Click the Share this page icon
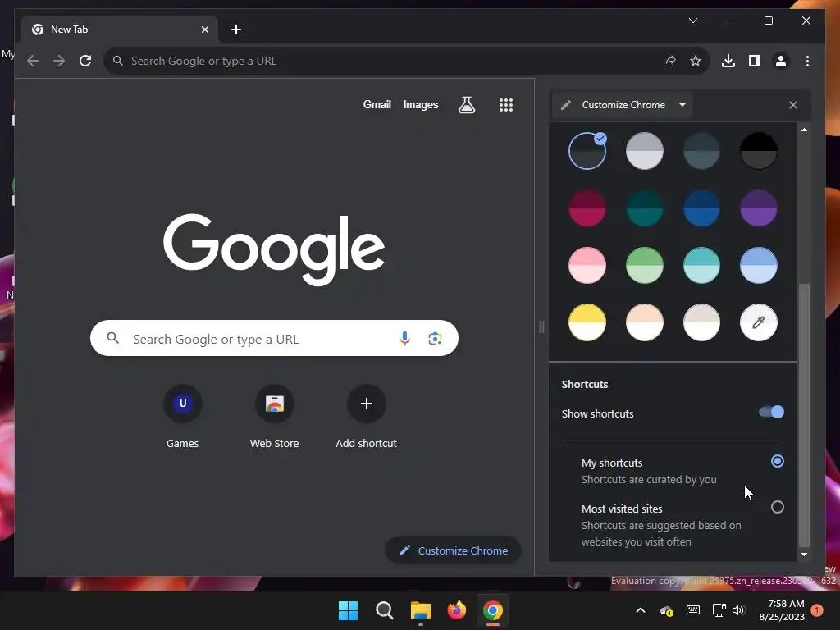This screenshot has height=630, width=840. point(669,61)
